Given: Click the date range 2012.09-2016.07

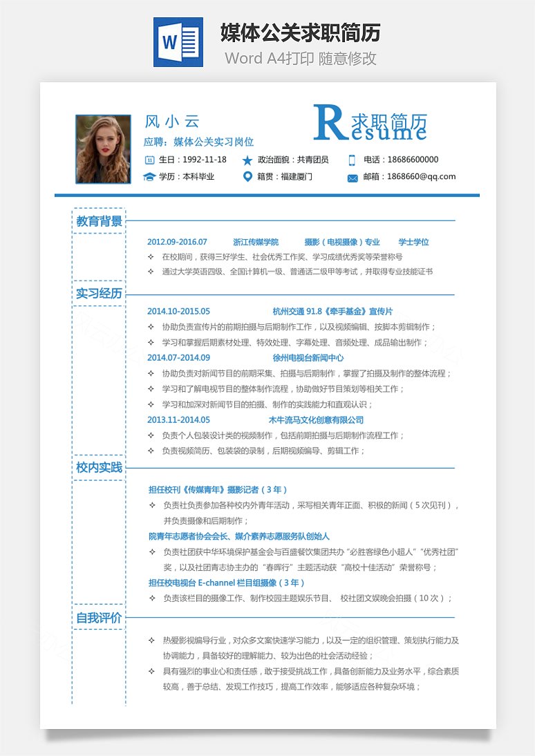Looking at the screenshot, I should [177, 242].
